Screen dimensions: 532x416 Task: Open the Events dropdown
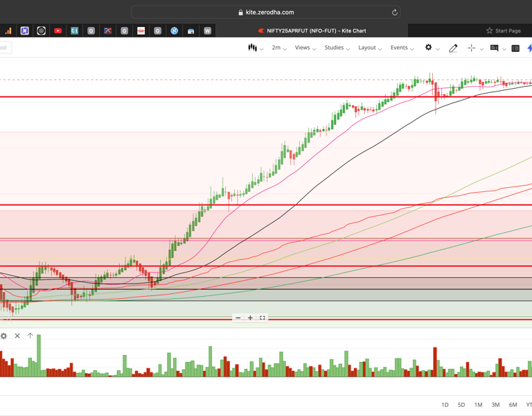click(x=402, y=48)
